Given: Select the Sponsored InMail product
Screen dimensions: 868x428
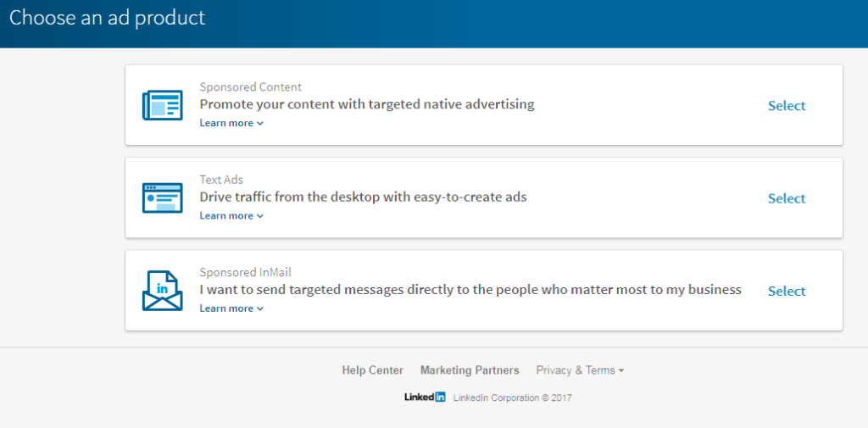Looking at the screenshot, I should point(787,292).
